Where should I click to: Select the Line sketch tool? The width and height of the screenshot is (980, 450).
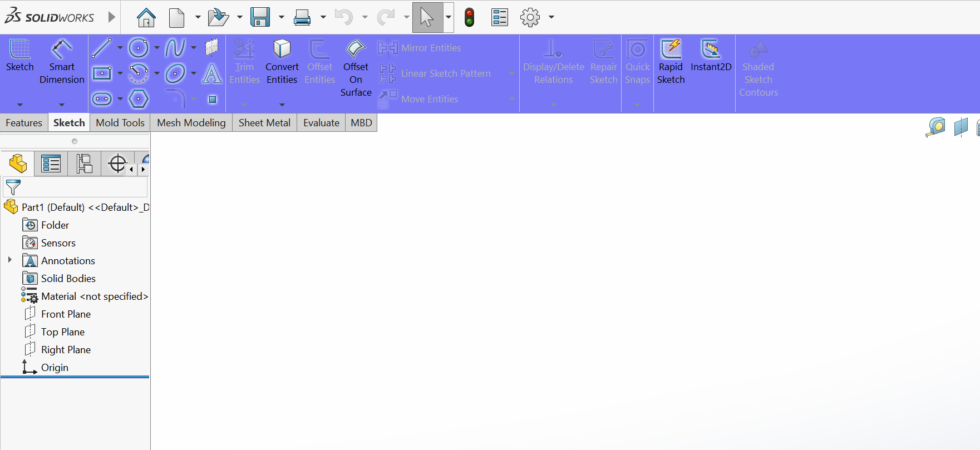point(101,48)
